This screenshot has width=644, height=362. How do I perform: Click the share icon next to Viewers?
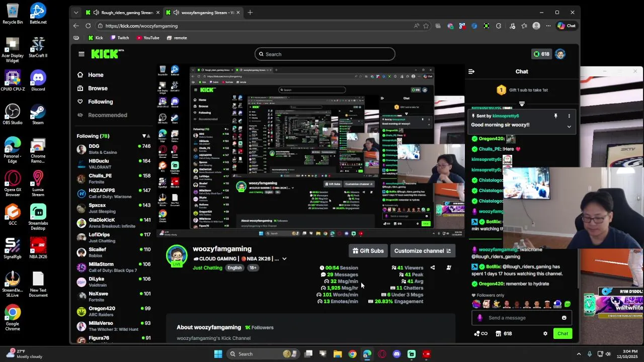pos(433,268)
